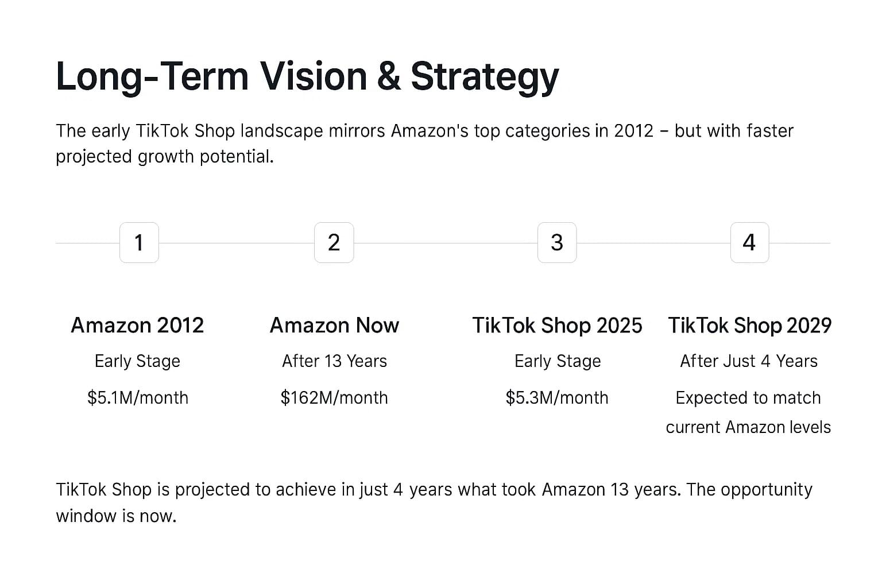Click the "TikTok Shop 2029" heading
This screenshot has height=588, width=882.
tap(749, 326)
